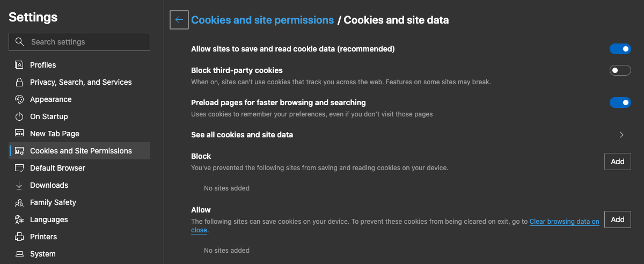
Task: Disable allow sites to save cookie data
Action: (x=620, y=49)
